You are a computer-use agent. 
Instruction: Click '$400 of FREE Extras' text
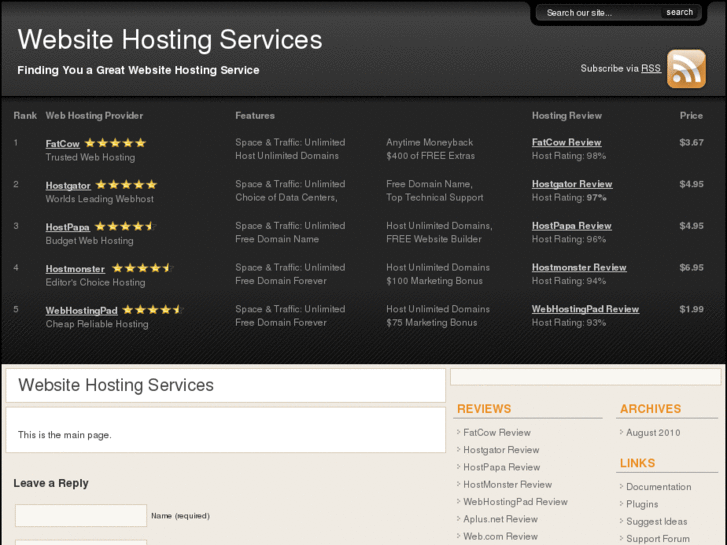[x=431, y=156]
